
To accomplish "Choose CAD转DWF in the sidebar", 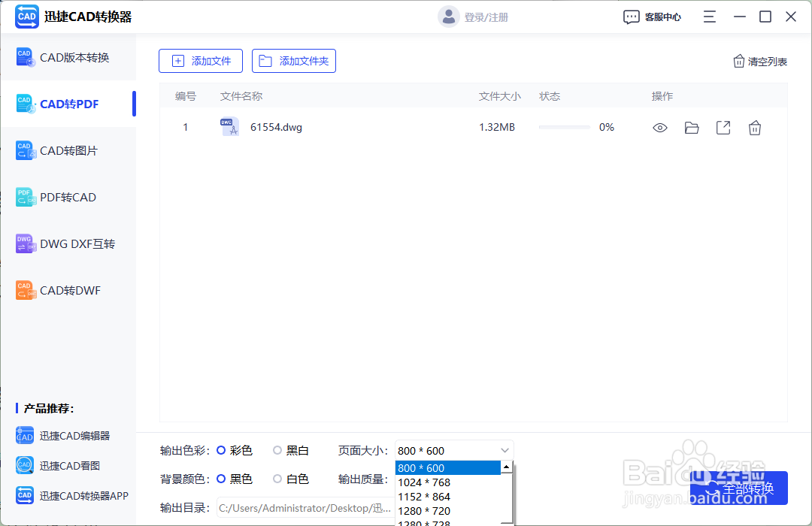I will click(x=68, y=291).
